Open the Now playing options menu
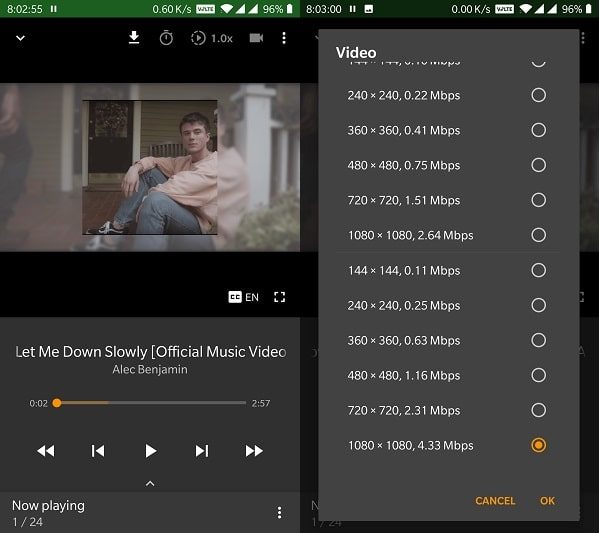 279,513
